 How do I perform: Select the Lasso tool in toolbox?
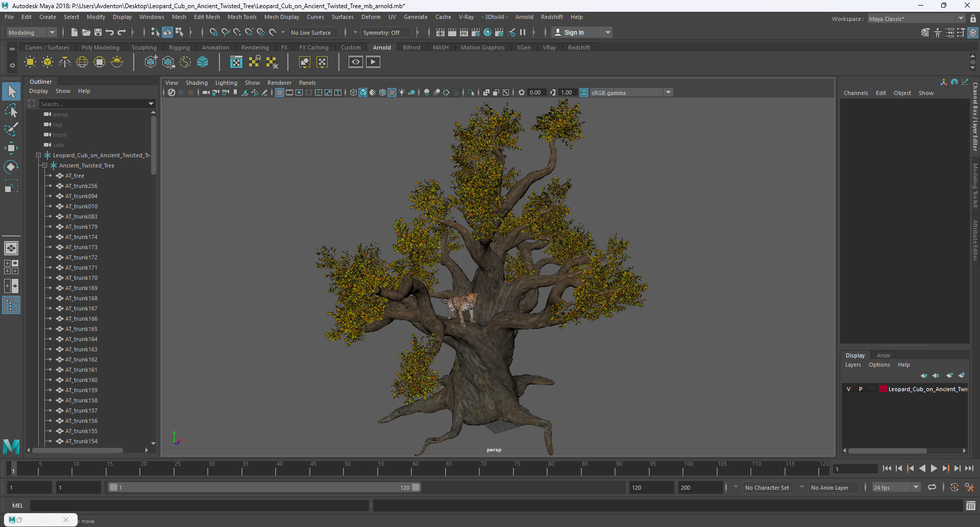point(11,110)
